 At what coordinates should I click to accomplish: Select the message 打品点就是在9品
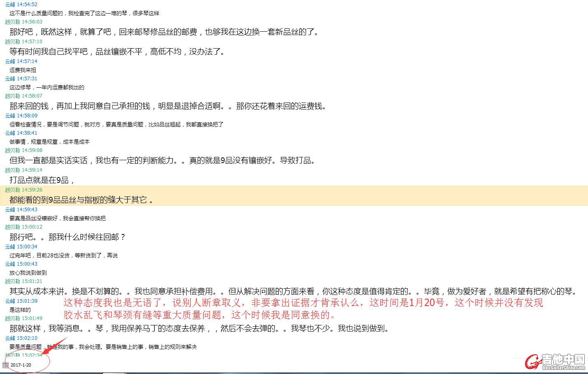click(42, 180)
